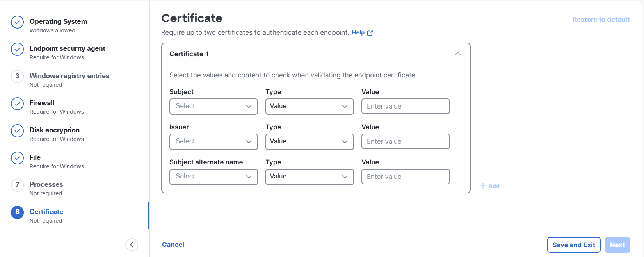Click the Endpoint security agent checkmark icon
The image size is (644, 257).
click(17, 49)
